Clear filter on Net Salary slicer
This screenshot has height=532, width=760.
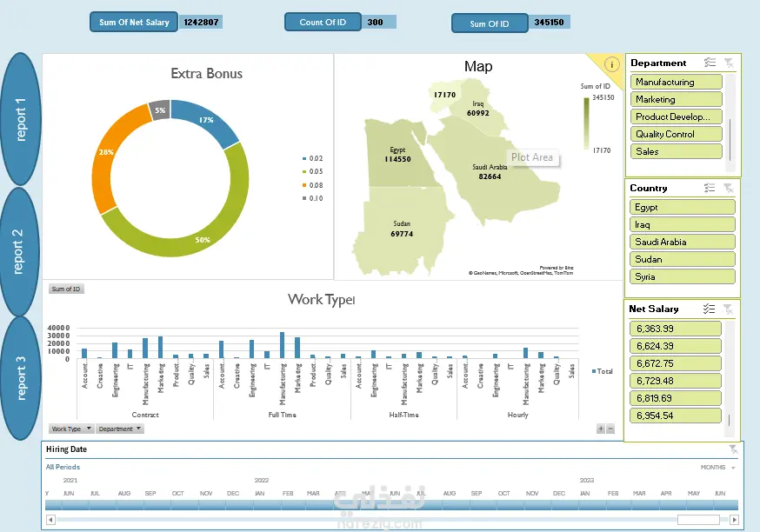(728, 309)
